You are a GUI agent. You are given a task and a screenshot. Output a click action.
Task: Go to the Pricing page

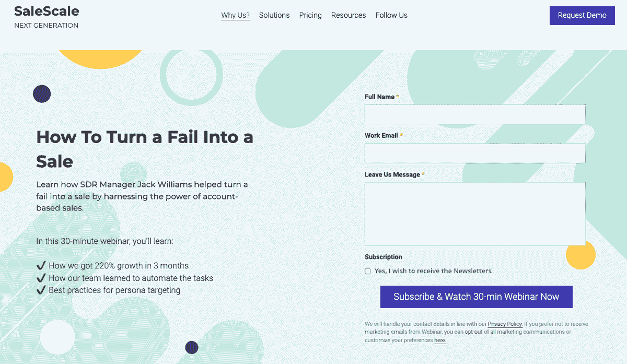(x=310, y=15)
